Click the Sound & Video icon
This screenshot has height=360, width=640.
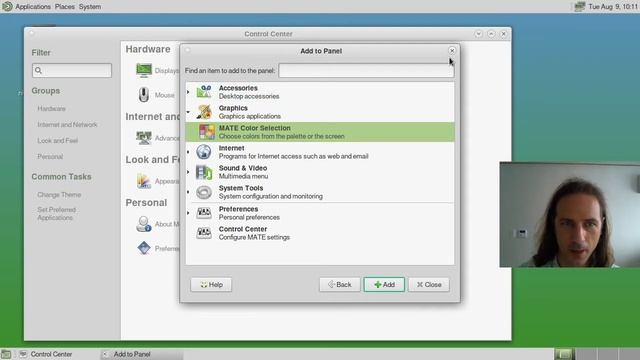click(204, 172)
